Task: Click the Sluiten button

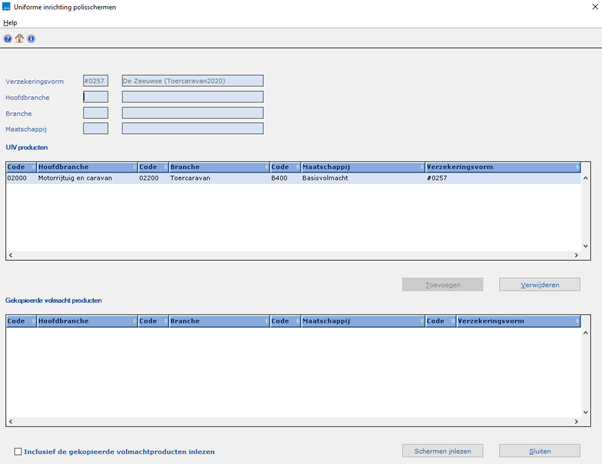Action: pos(539,451)
